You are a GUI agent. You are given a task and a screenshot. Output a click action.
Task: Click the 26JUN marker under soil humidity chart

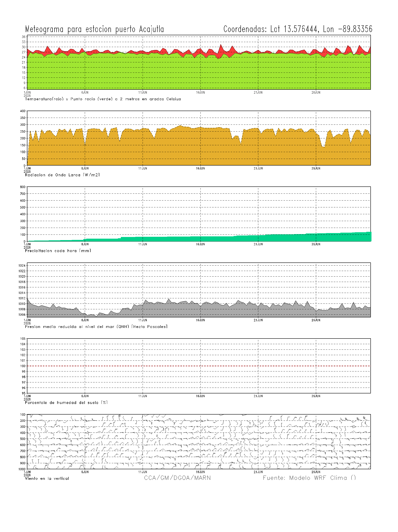coord(316,396)
